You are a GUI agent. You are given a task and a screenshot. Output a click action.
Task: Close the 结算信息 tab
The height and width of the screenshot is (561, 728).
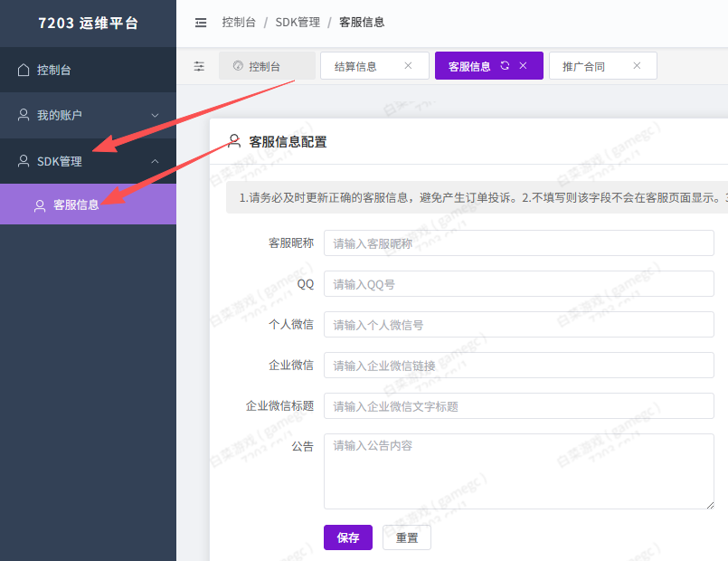(408, 65)
